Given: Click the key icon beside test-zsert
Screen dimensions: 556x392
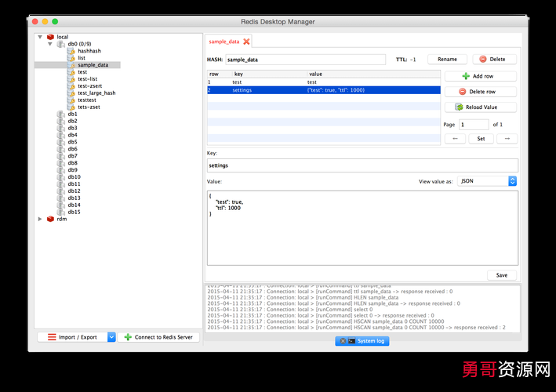Looking at the screenshot, I should [x=71, y=85].
